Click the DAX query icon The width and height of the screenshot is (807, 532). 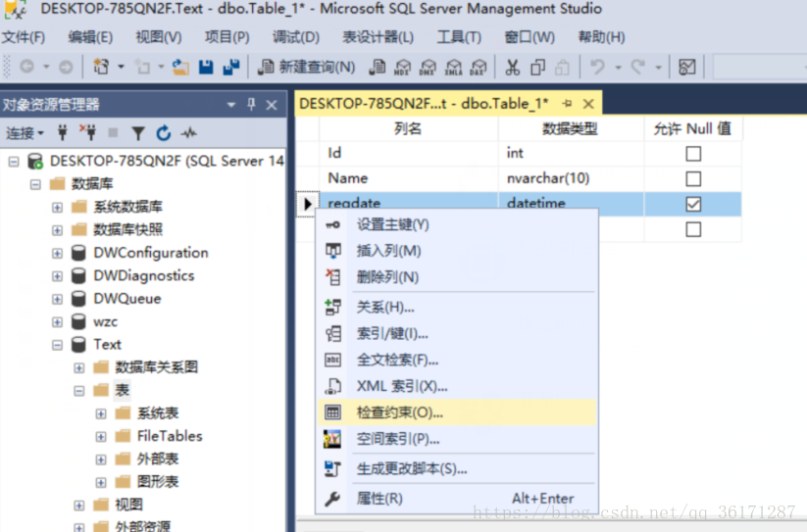tap(479, 67)
